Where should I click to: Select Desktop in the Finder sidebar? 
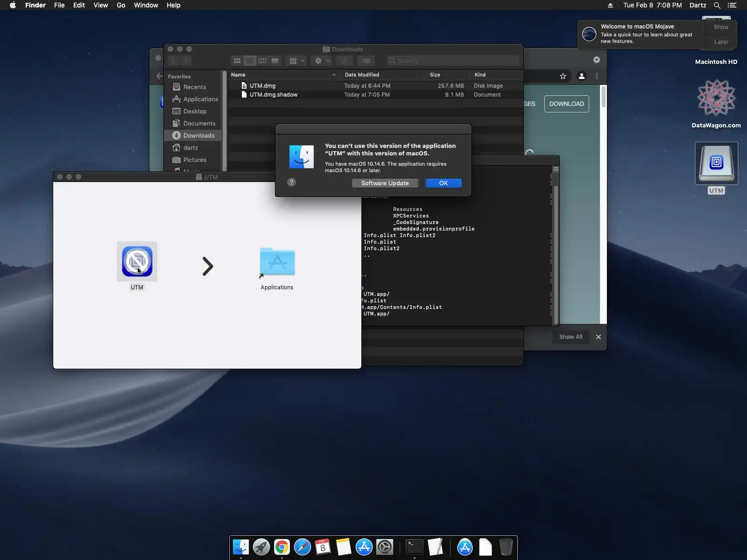pos(193,111)
